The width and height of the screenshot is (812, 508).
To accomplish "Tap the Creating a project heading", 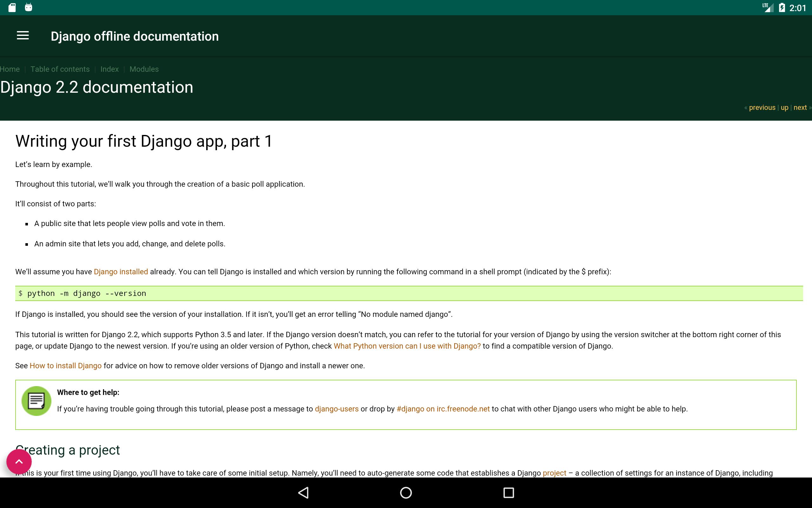I will [x=68, y=450].
